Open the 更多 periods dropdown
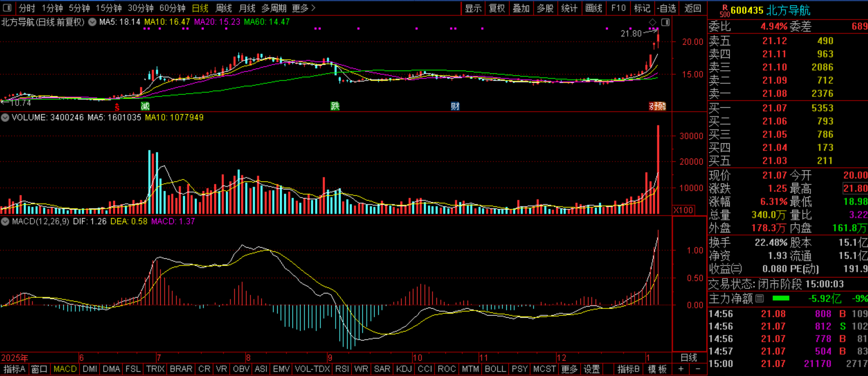 (304, 8)
